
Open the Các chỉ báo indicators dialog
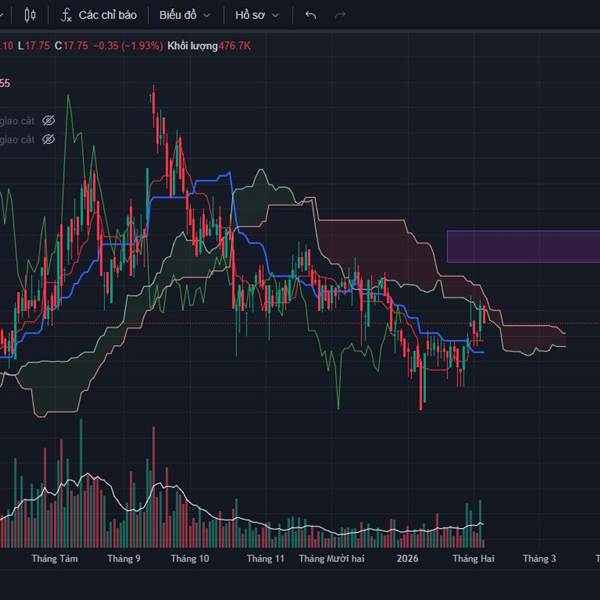click(x=99, y=15)
